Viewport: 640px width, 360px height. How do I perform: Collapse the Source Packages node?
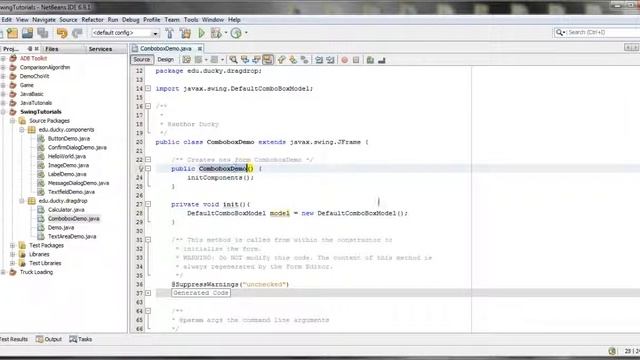pos(13,121)
